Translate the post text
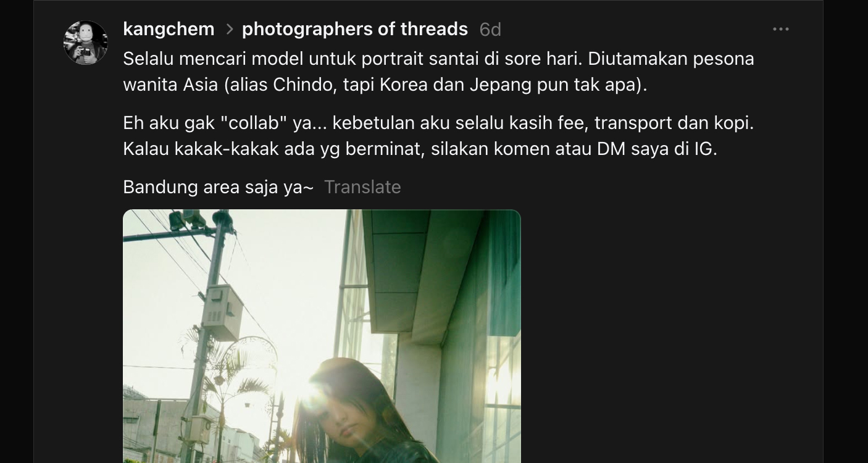 click(x=362, y=187)
